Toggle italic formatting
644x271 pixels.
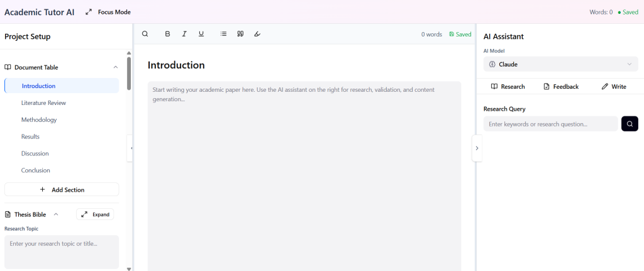coord(184,34)
